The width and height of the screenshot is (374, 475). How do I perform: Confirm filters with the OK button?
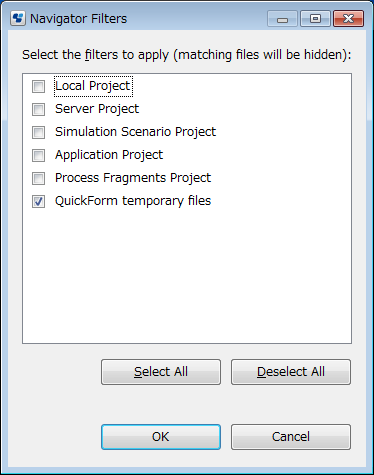click(x=161, y=437)
